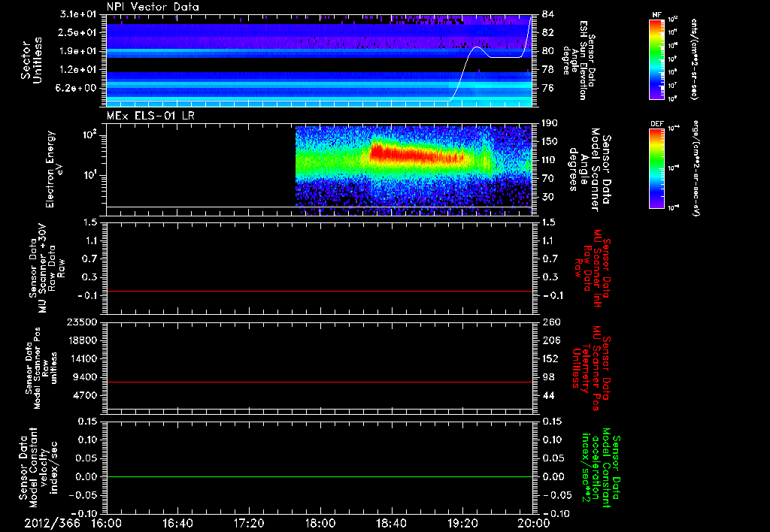Click the 2012/366 date label

tap(52, 523)
